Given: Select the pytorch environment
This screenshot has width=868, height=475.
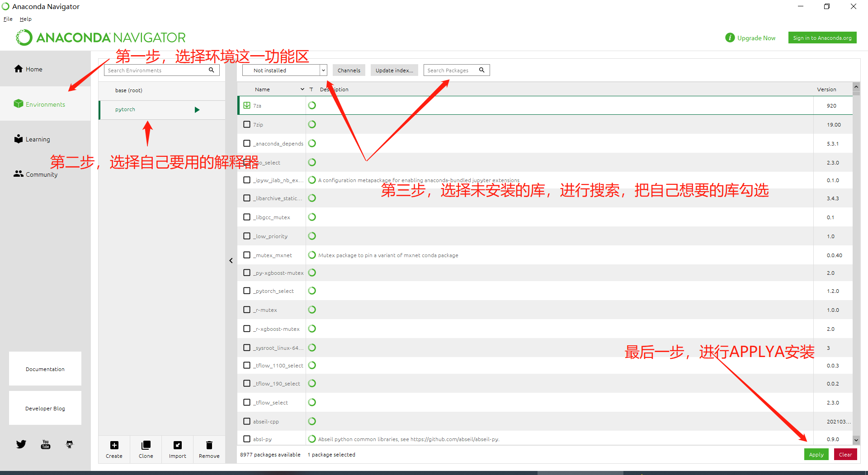Looking at the screenshot, I should click(162, 110).
